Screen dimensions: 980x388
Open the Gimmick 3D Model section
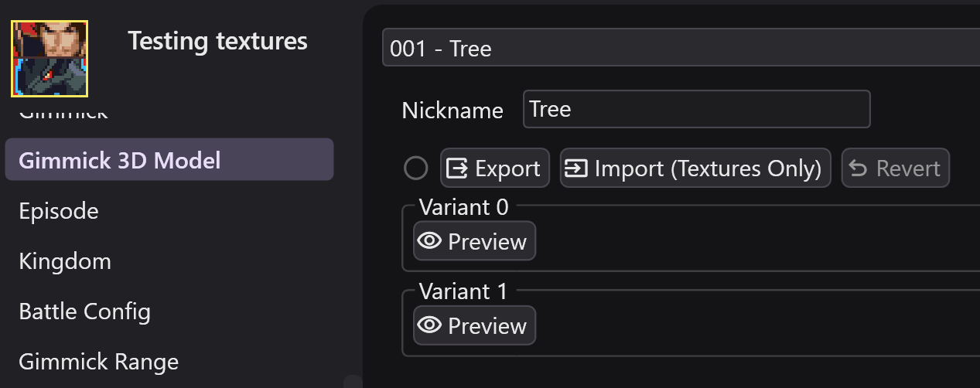[x=169, y=160]
